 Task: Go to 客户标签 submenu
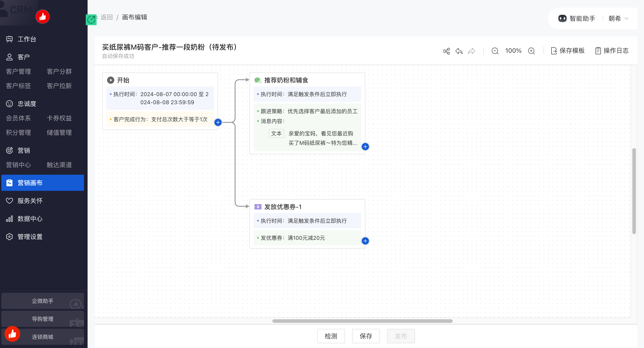click(18, 86)
